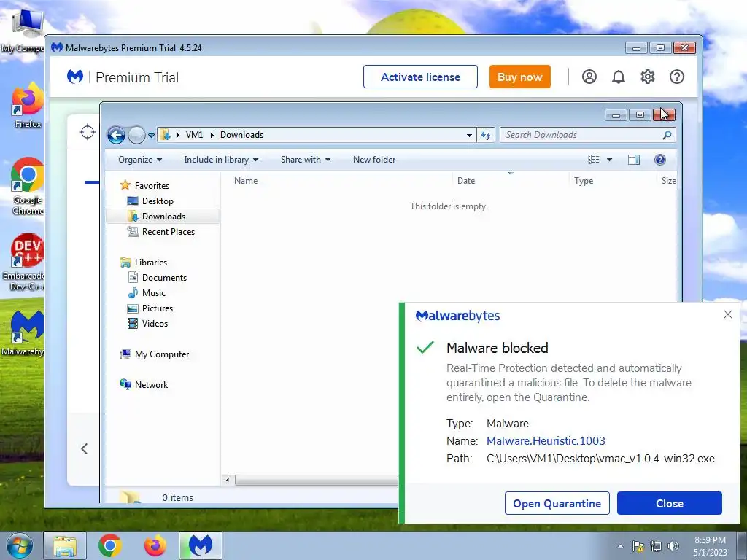This screenshot has height=560, width=747.
Task: Click the network tray icon
Action: pyautogui.click(x=656, y=546)
